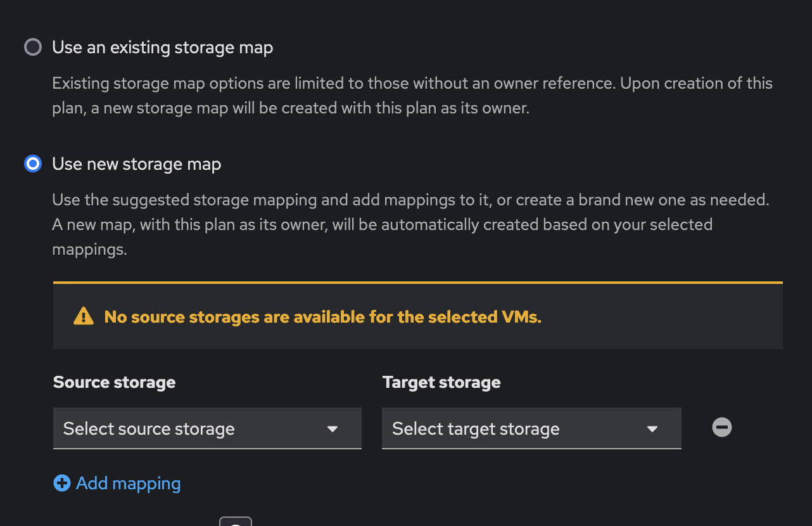The image size is (812, 526).
Task: Click the partially visible button at bottom edge
Action: (x=236, y=522)
